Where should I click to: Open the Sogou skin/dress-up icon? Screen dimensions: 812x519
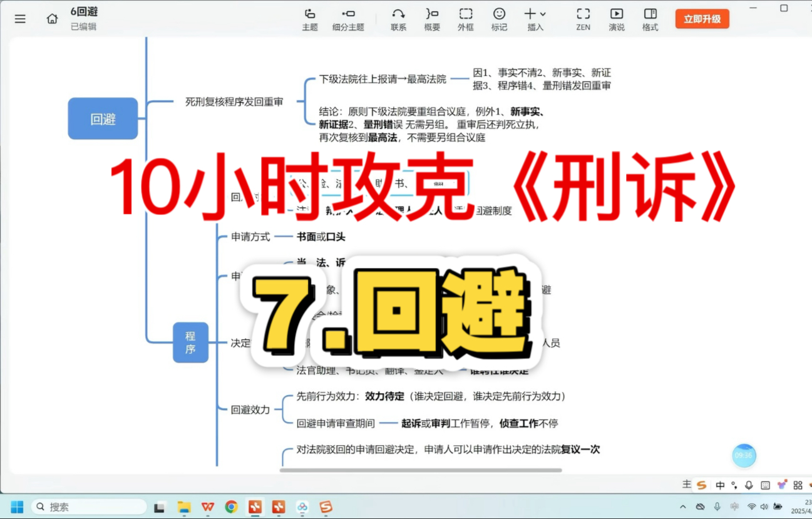[782, 485]
